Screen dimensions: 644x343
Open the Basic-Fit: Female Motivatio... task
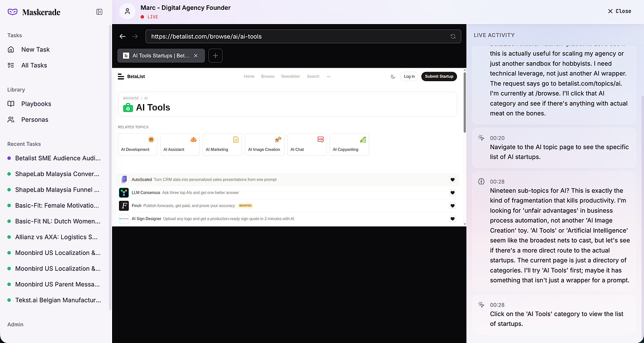point(58,206)
